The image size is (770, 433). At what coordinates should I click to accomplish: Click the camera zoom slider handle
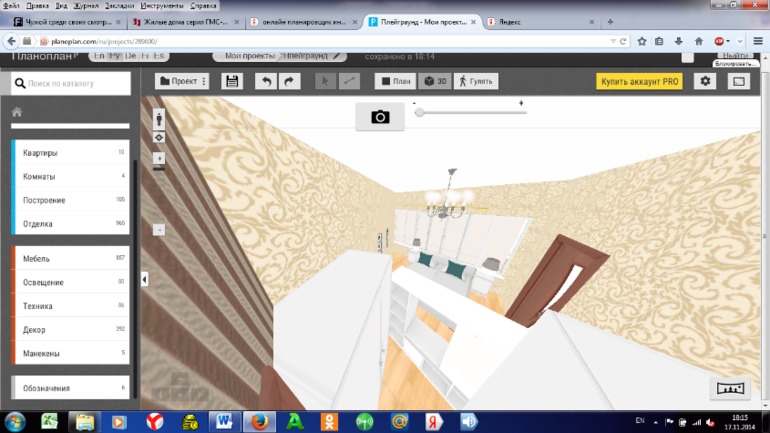[420, 113]
